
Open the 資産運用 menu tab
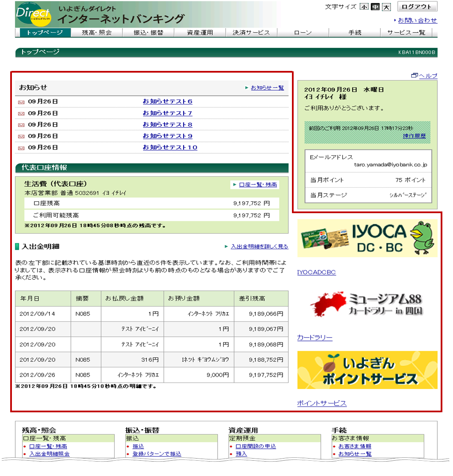200,32
